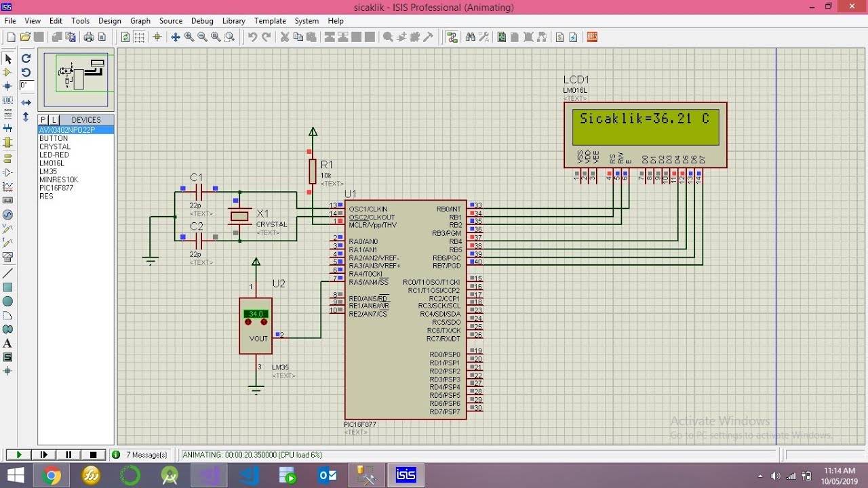The height and width of the screenshot is (488, 868).
Task: Redraw the display with the refresh icon
Action: coord(125,37)
